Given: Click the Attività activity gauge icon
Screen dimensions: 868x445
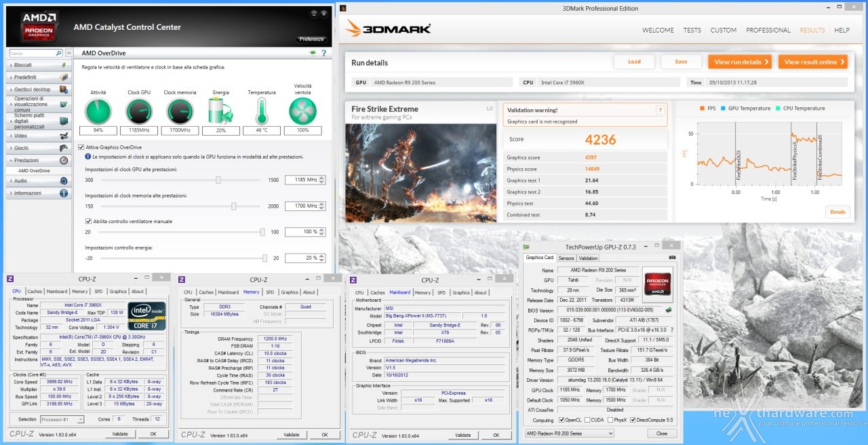Looking at the screenshot, I should pyautogui.click(x=98, y=111).
